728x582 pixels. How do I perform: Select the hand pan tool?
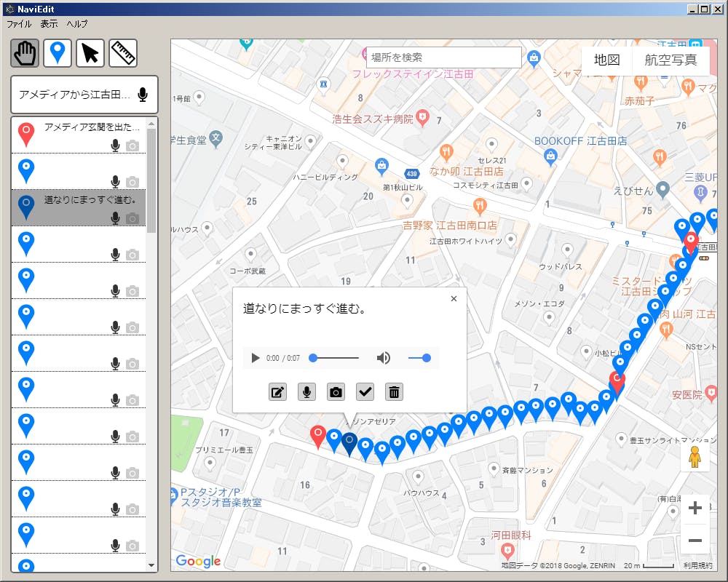pyautogui.click(x=25, y=53)
